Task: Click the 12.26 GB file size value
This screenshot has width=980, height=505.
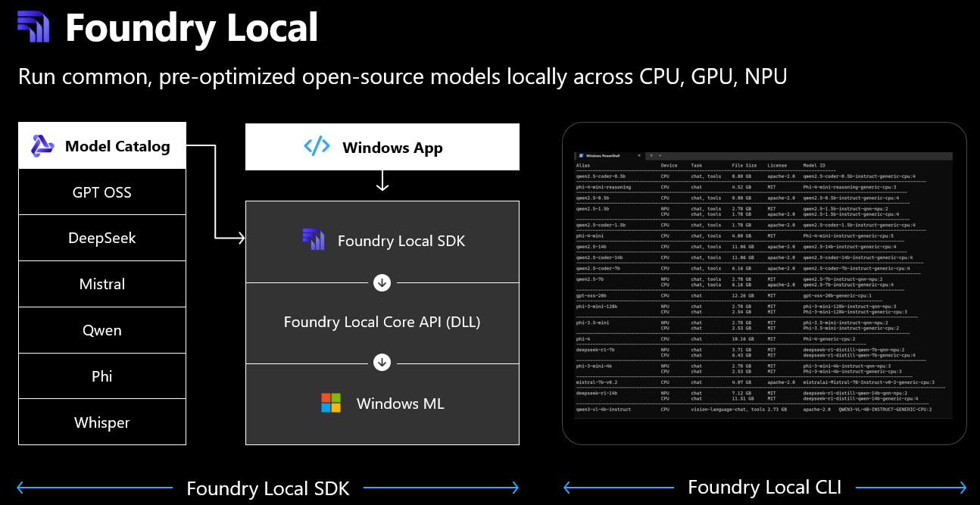Action: pyautogui.click(x=743, y=295)
